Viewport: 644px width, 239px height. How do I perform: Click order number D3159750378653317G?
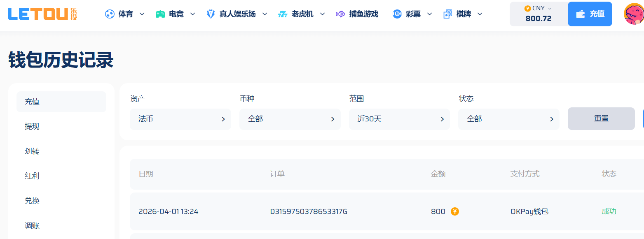click(309, 211)
